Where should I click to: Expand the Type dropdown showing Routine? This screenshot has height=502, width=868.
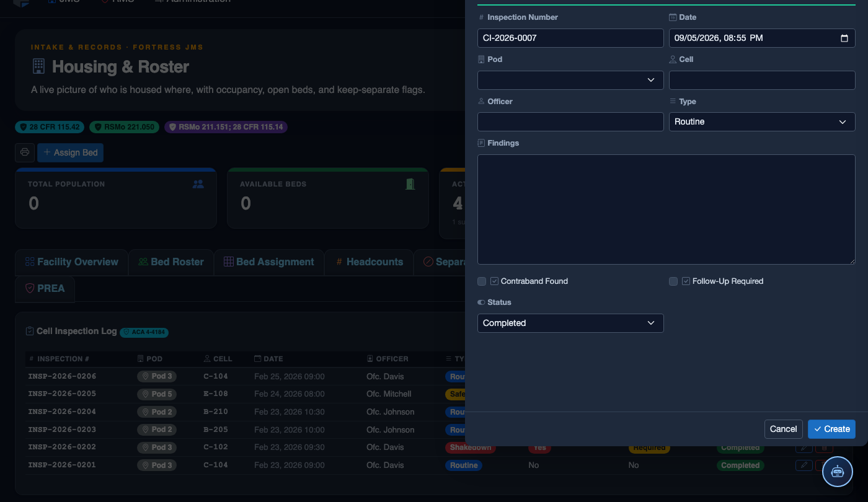(762, 122)
